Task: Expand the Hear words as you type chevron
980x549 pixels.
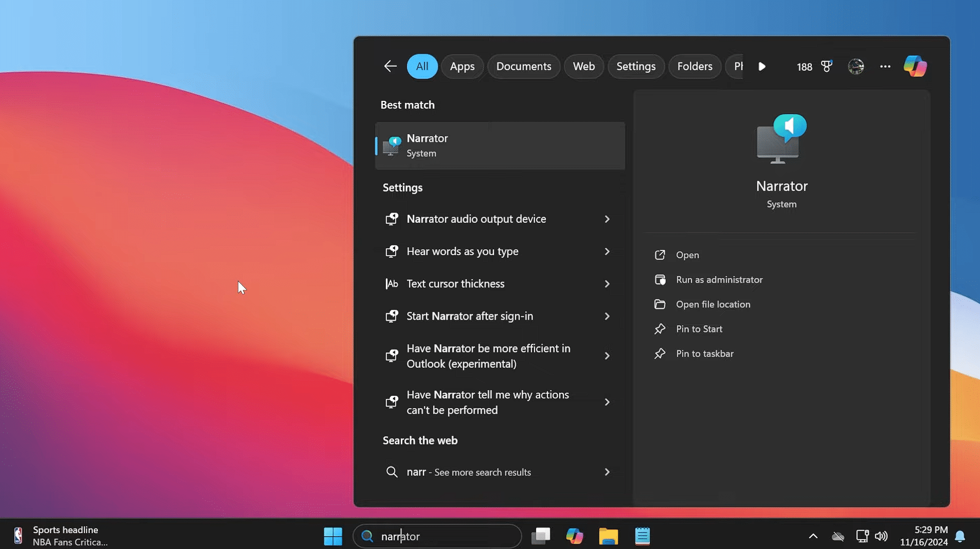Action: [x=607, y=251]
